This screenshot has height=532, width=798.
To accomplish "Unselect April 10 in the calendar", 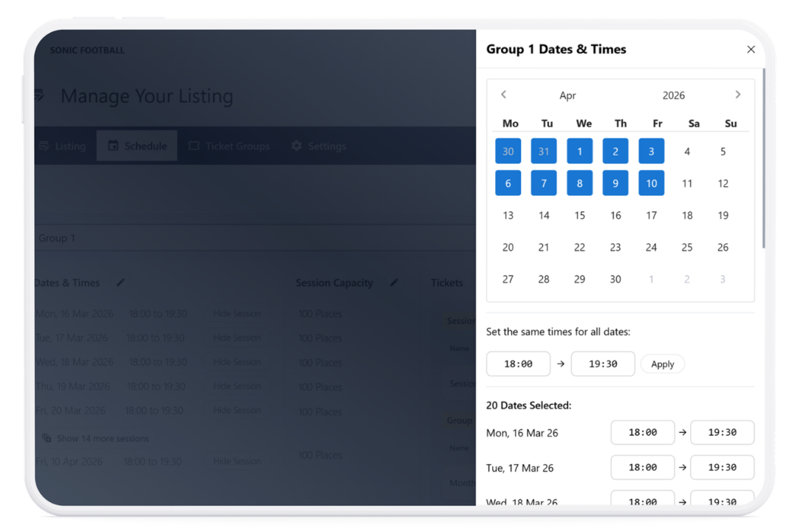I will pyautogui.click(x=652, y=183).
